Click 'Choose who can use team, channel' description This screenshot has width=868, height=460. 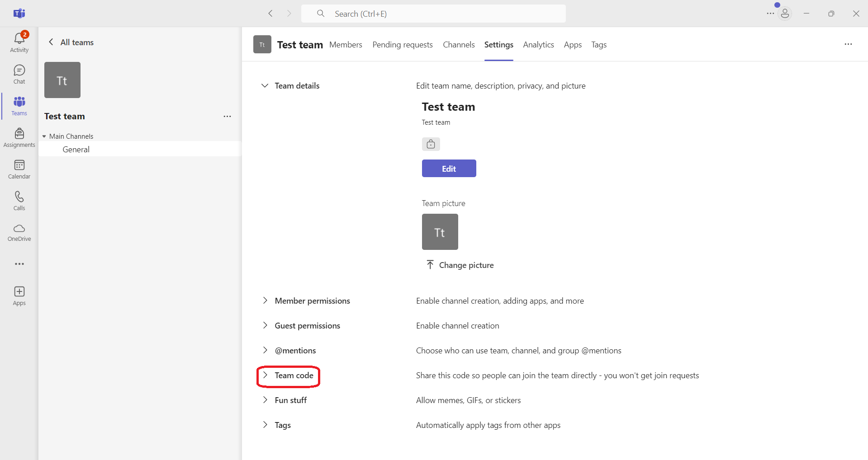pos(519,351)
